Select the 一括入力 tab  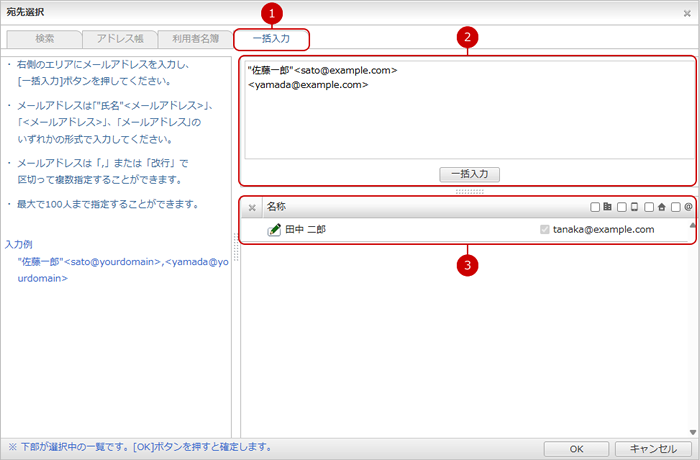click(x=271, y=39)
